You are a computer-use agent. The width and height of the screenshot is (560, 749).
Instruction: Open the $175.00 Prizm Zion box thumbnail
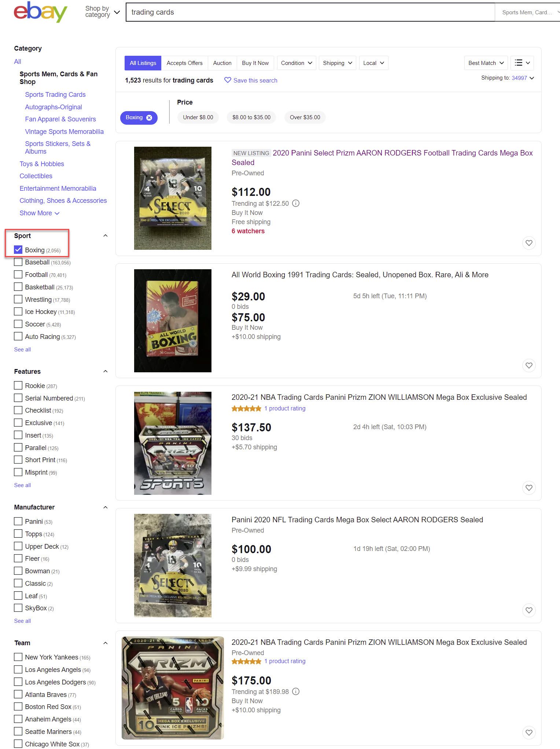(173, 688)
